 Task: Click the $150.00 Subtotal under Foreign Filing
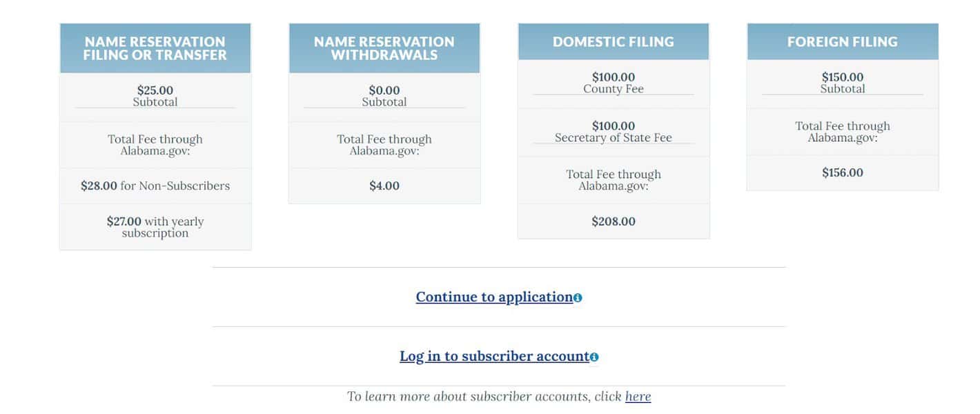[843, 84]
